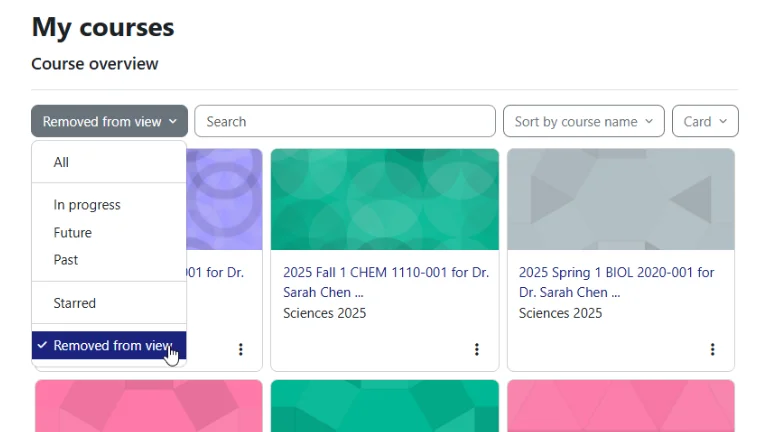
Task: Open CHEM 1110-001 course link
Action: pos(386,282)
